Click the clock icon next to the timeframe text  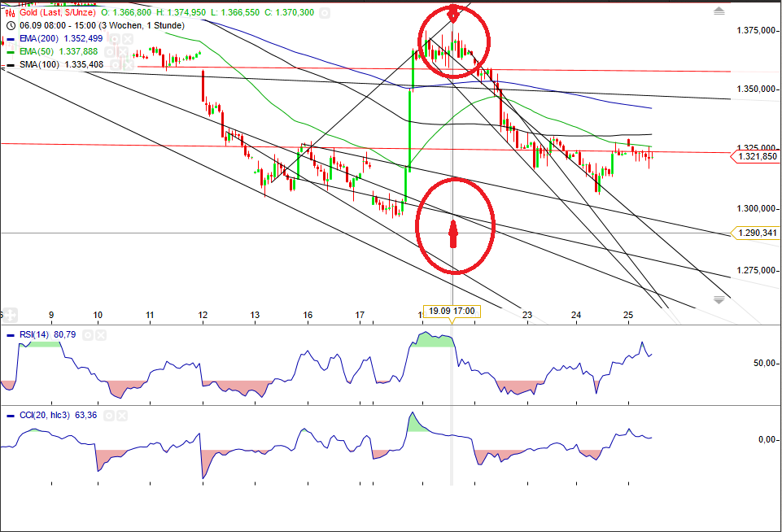[11, 25]
